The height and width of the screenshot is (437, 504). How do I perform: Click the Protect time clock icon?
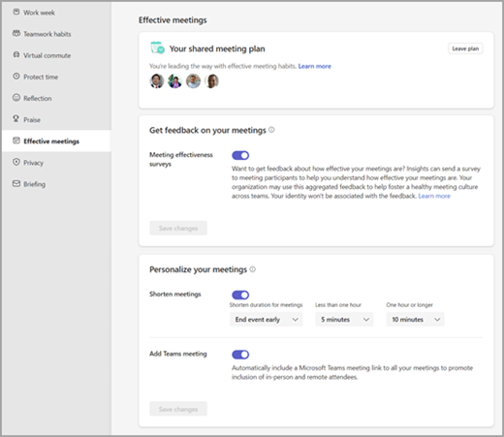(16, 77)
